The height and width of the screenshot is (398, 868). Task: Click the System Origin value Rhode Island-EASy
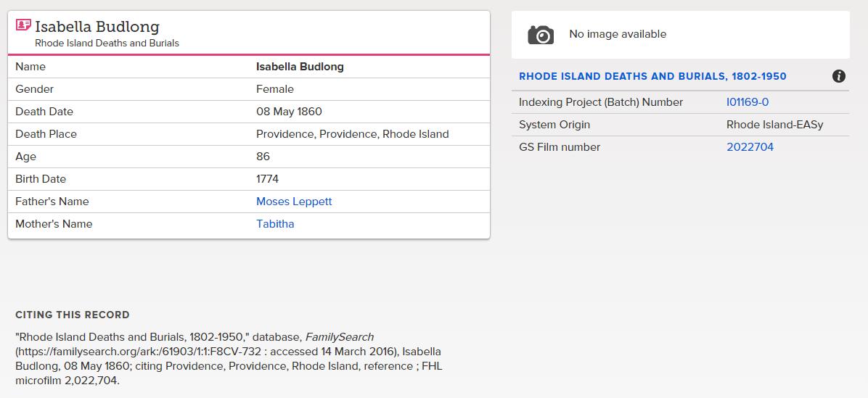[775, 125]
